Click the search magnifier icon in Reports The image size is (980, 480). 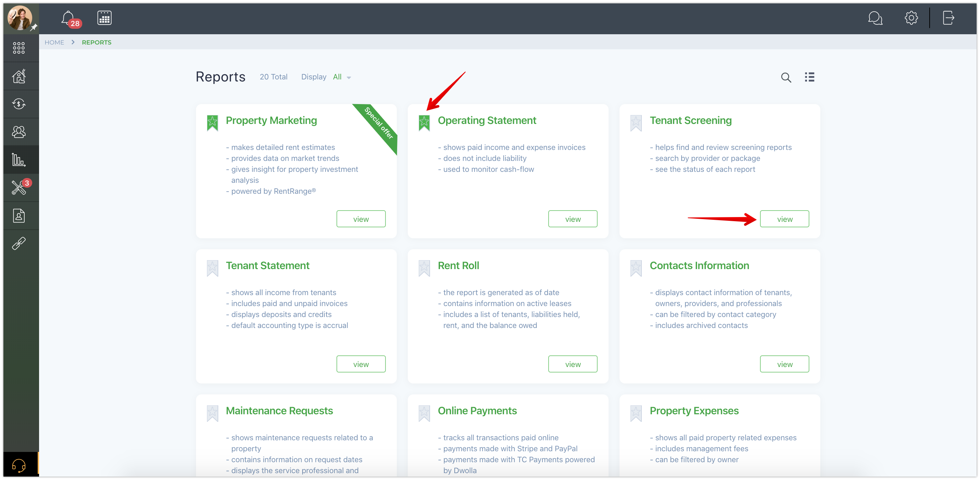[x=786, y=77]
